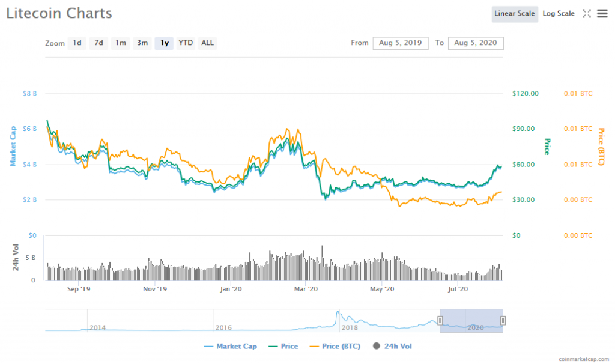Switch to Linear Scale

(515, 14)
